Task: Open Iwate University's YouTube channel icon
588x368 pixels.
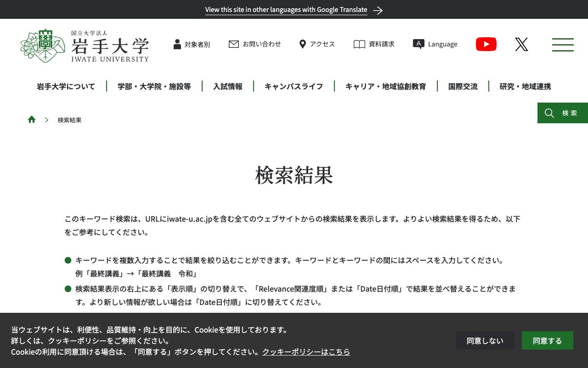Action: 486,44
